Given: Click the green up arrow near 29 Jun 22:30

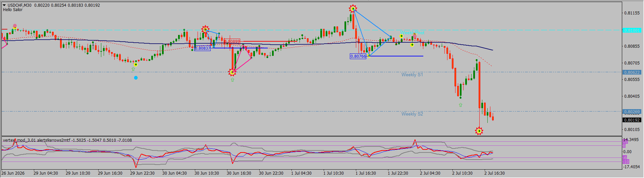Looking at the screenshot, I should pos(133,69).
